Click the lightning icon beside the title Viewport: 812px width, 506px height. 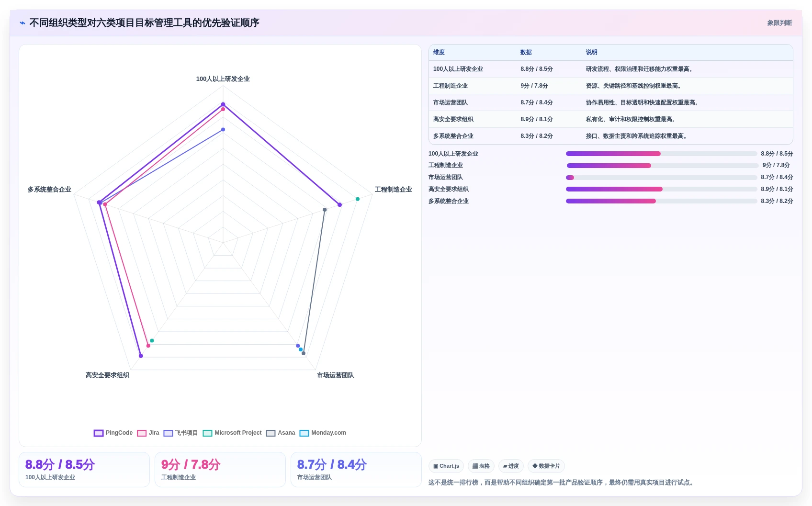tap(22, 23)
